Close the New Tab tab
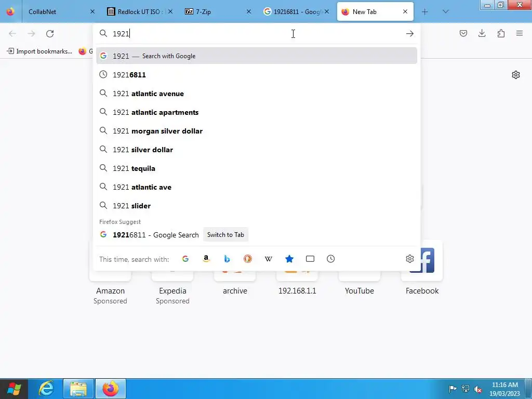The height and width of the screenshot is (399, 532). (405, 12)
